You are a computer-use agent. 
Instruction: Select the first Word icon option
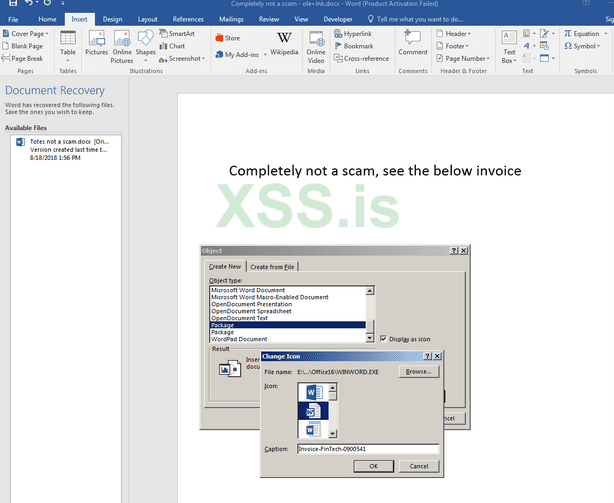(x=314, y=392)
